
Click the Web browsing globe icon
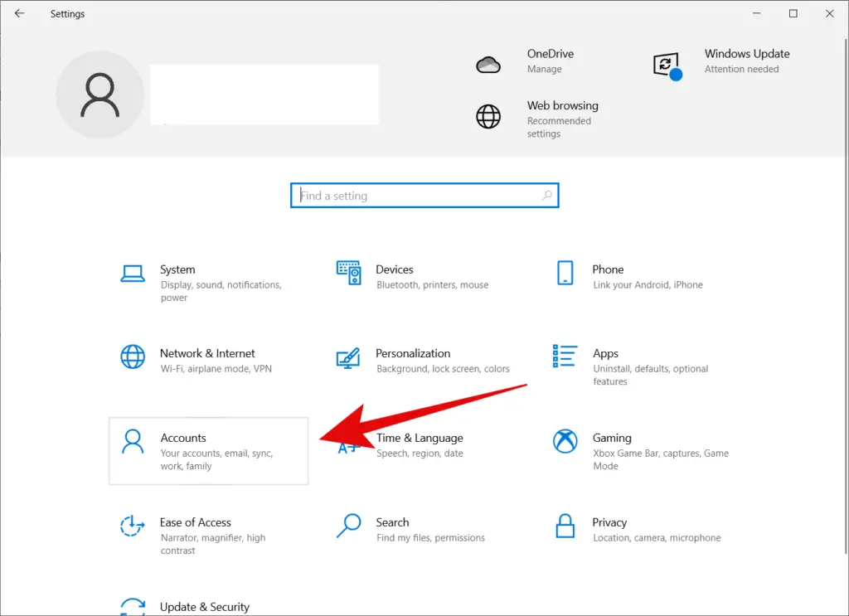pos(488,116)
